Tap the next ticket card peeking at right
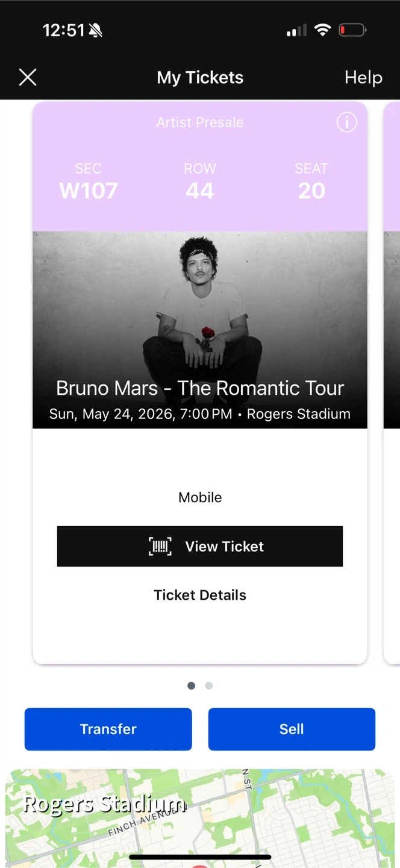This screenshot has width=400, height=868. (392, 383)
